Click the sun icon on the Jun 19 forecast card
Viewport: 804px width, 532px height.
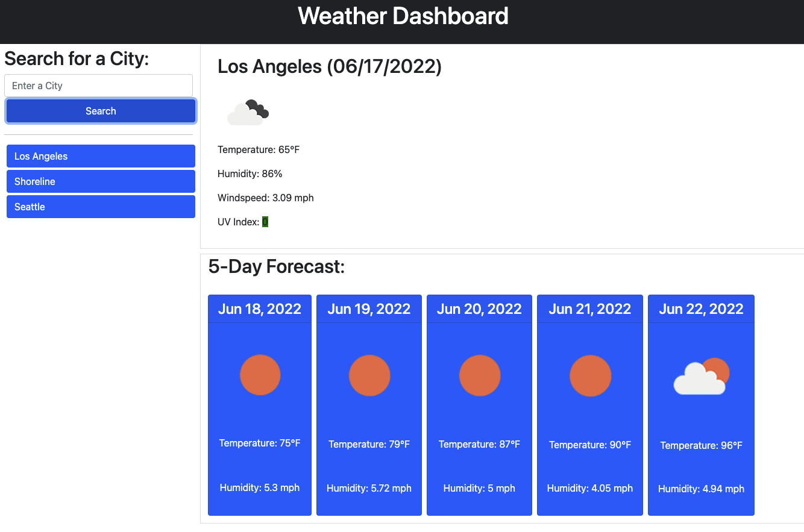coord(369,374)
